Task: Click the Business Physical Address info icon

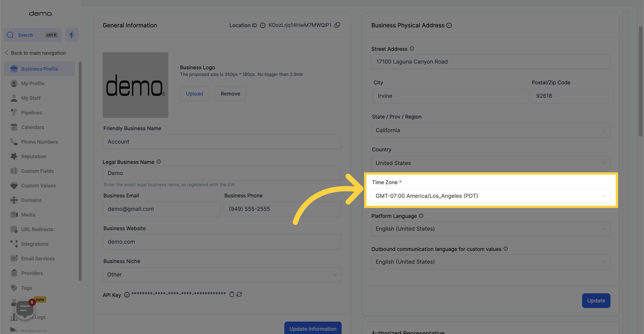Action: [449, 25]
